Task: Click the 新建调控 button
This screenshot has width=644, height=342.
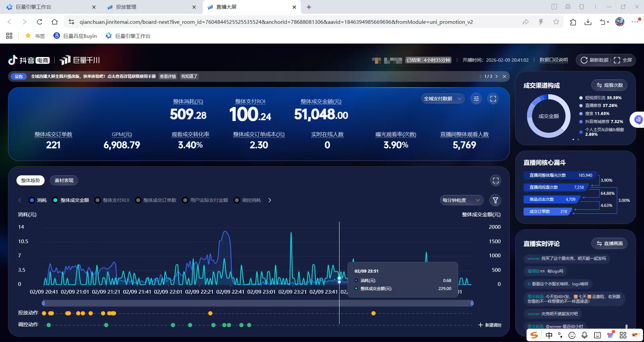Action: (x=490, y=325)
